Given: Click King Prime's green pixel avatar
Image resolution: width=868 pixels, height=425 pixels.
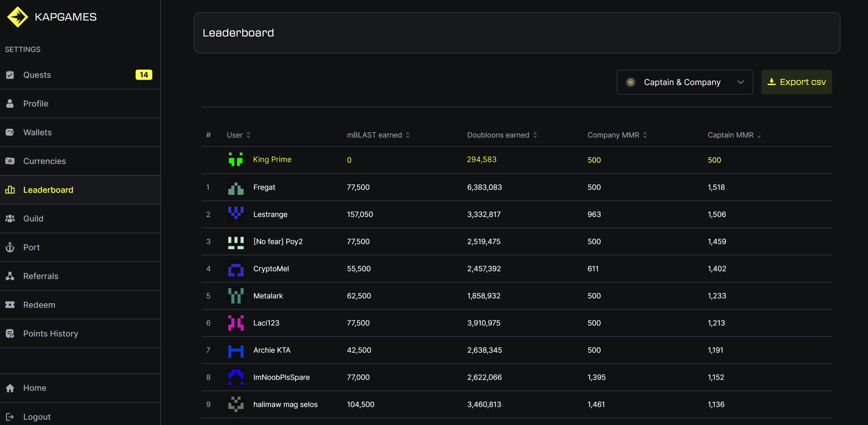Looking at the screenshot, I should pos(235,159).
